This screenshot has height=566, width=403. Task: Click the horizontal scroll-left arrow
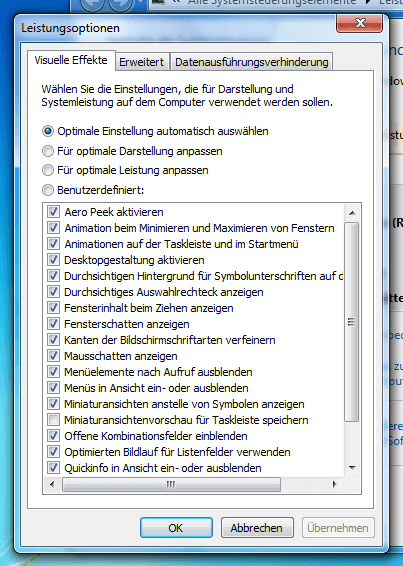tap(52, 484)
